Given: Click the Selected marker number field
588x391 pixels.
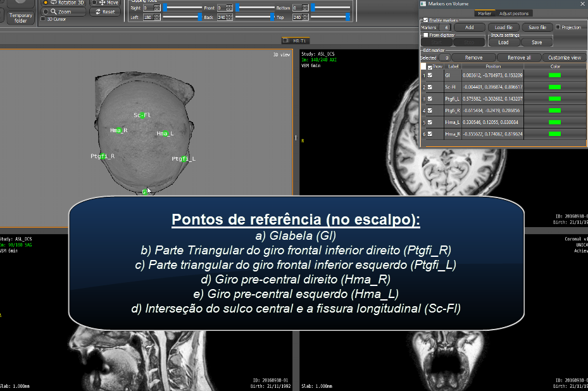Looking at the screenshot, I should [444, 58].
